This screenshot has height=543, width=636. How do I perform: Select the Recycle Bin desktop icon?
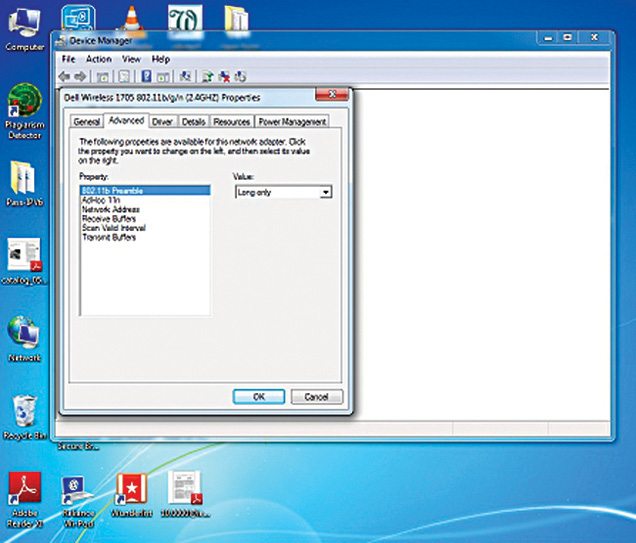pyautogui.click(x=24, y=412)
